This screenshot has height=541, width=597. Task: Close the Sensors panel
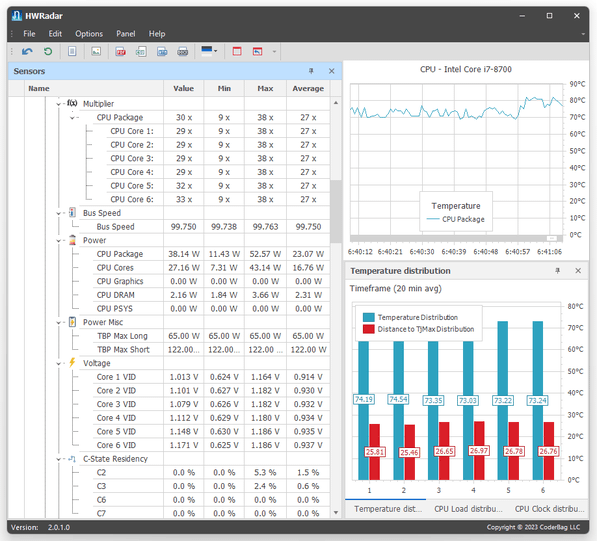pos(332,71)
